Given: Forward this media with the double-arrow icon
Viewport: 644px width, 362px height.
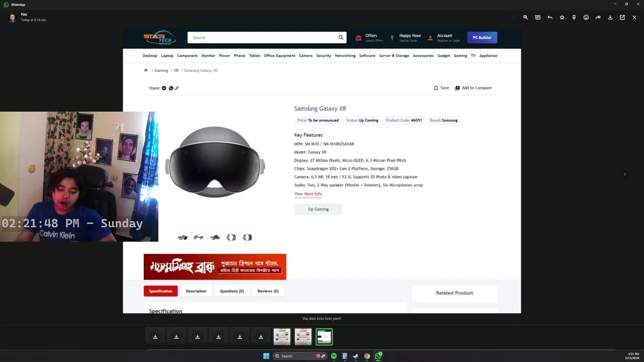Looking at the screenshot, I should click(598, 18).
